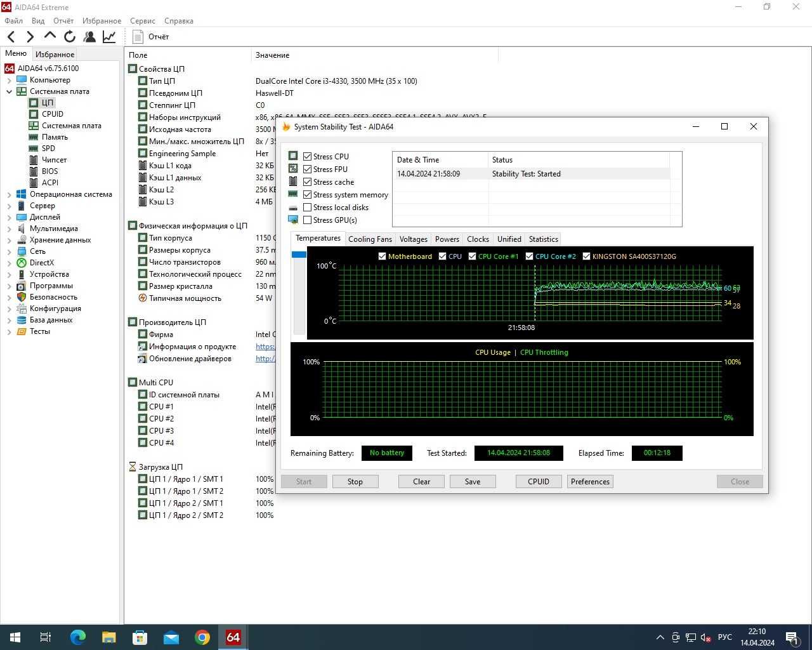Click the Refresh toolbar icon
The width and height of the screenshot is (812, 650).
click(x=70, y=37)
